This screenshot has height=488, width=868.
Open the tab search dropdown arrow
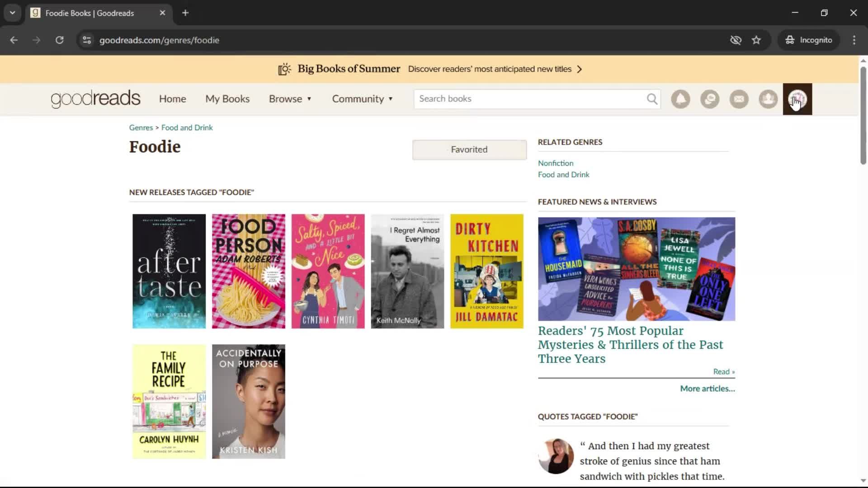13,13
